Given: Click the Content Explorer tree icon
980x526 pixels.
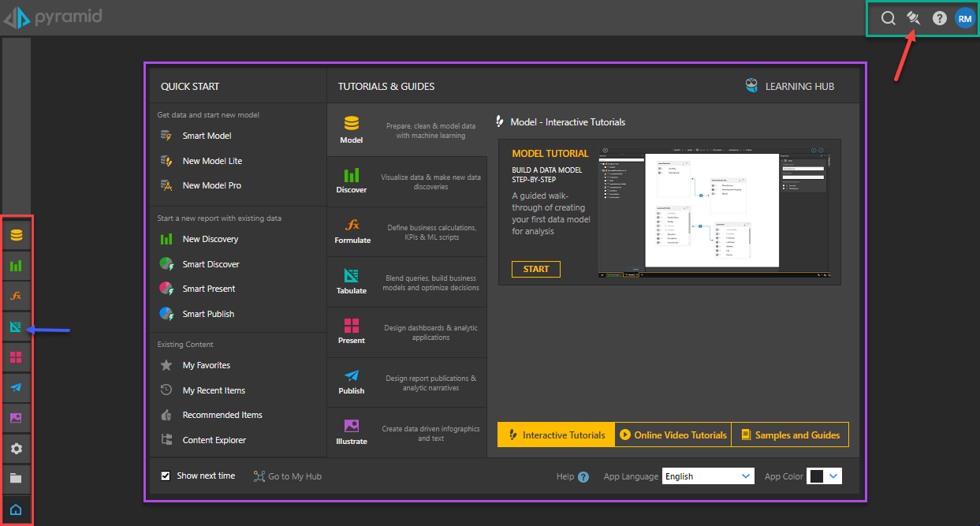Looking at the screenshot, I should click(166, 440).
